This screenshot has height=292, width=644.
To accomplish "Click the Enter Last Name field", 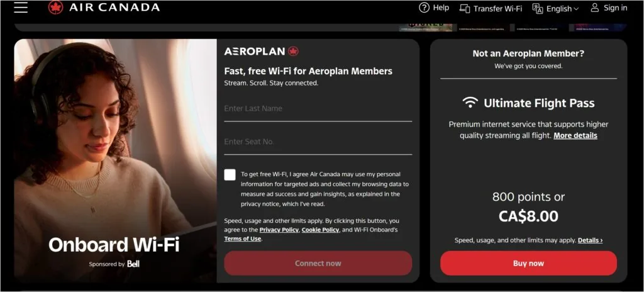I will pyautogui.click(x=318, y=109).
